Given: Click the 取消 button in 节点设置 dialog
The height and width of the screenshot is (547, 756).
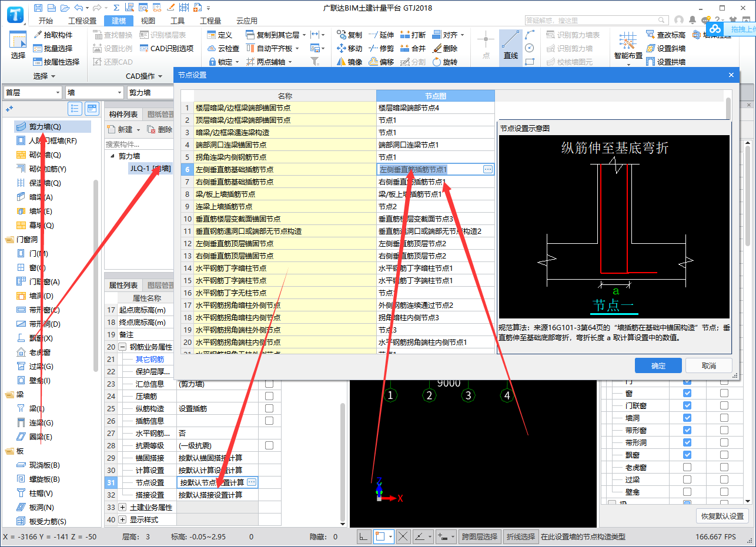Looking at the screenshot, I should point(709,365).
